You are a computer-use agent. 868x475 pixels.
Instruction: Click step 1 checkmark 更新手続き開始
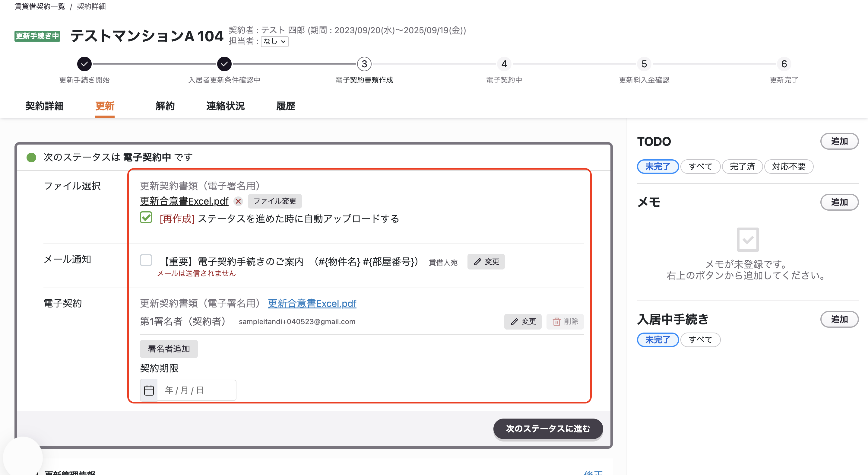pos(84,64)
